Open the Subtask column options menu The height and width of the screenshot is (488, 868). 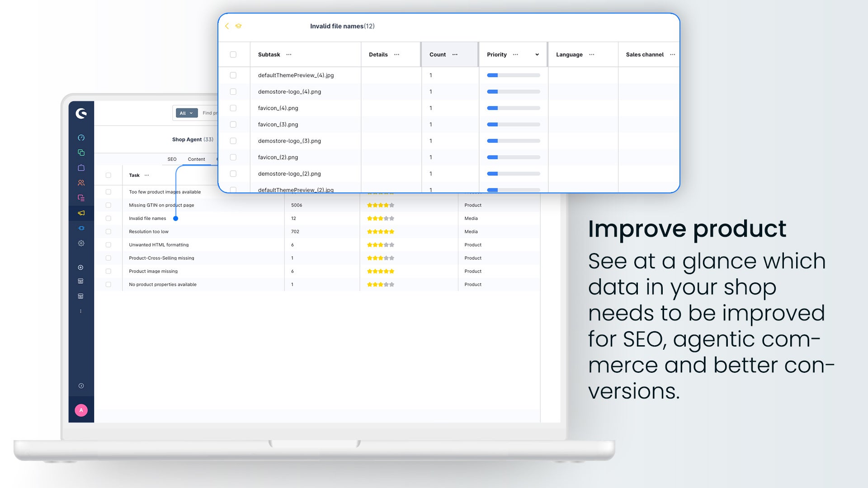[289, 55]
